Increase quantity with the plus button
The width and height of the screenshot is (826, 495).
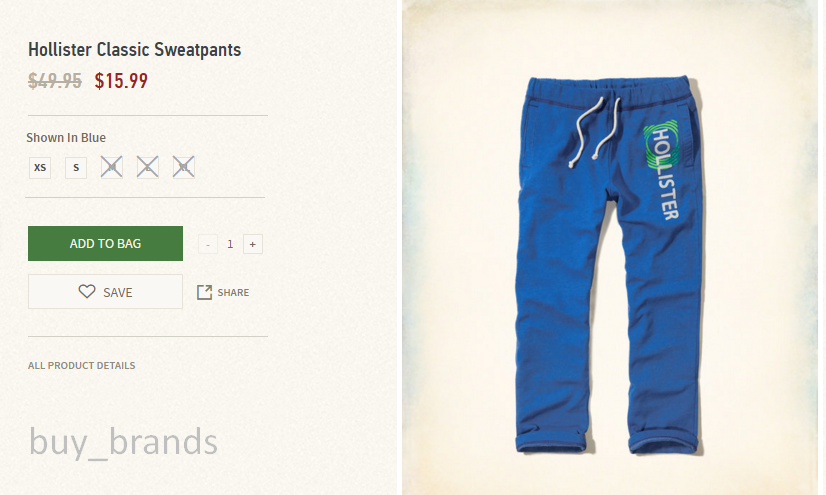pyautogui.click(x=253, y=244)
